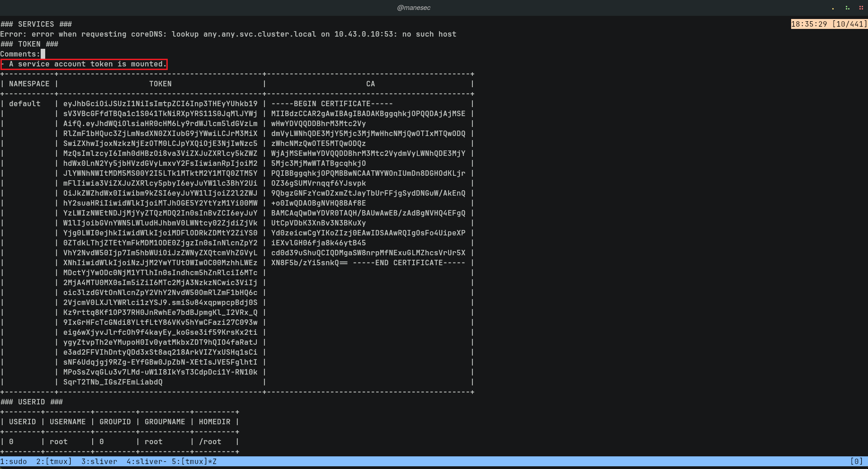Click the BEGIN CERTIFICATE line
Viewport: 868px width, 469px height.
[332, 104]
